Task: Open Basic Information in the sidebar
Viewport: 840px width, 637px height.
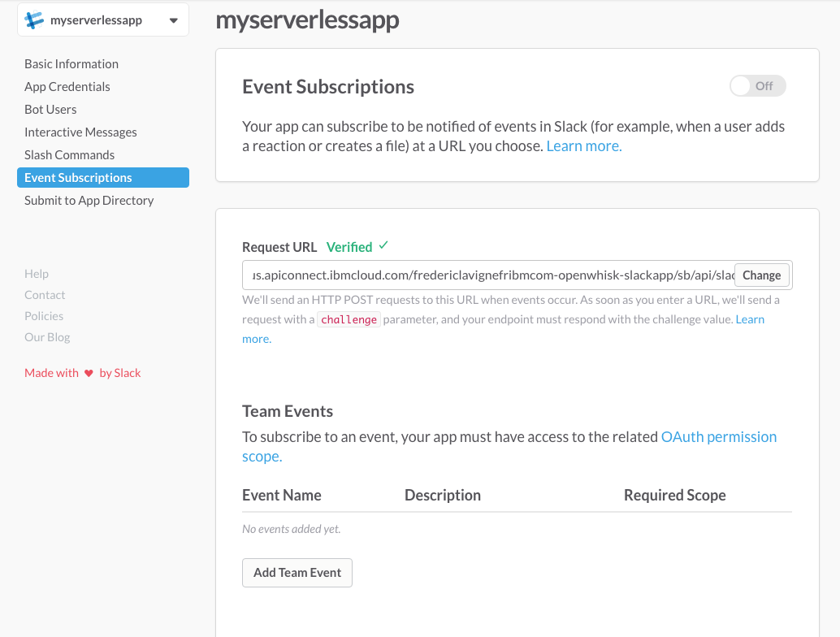Action: 71,63
